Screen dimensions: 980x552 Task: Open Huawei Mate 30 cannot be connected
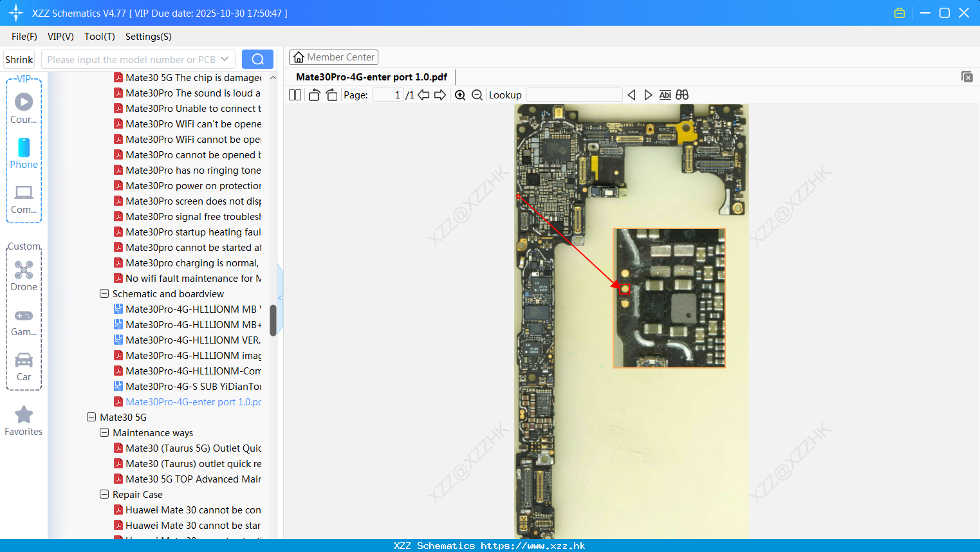point(187,510)
